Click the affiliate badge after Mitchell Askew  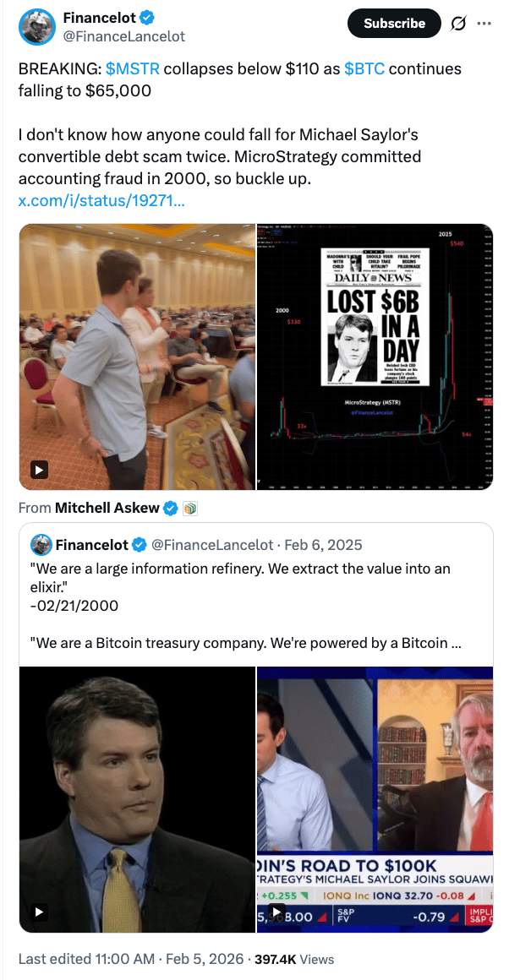(190, 509)
